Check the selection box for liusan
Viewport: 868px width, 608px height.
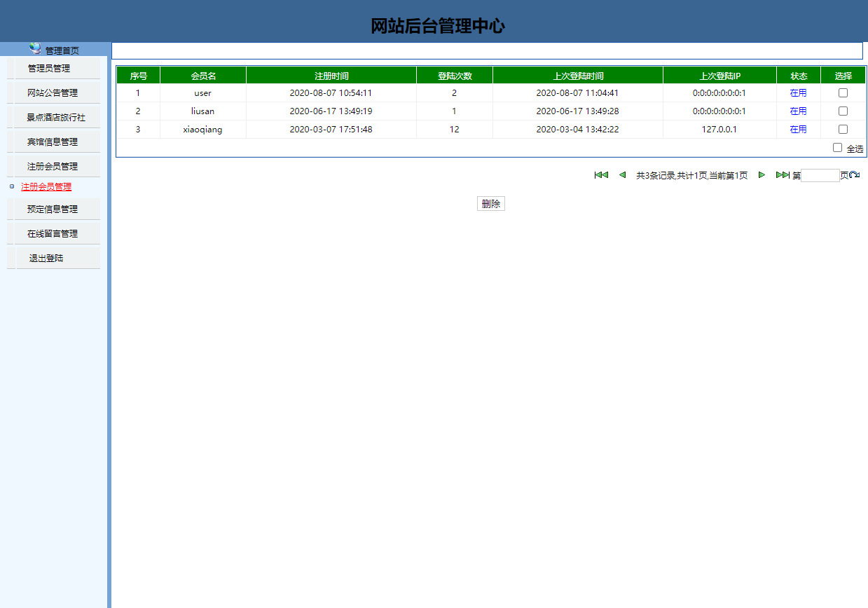click(x=843, y=111)
